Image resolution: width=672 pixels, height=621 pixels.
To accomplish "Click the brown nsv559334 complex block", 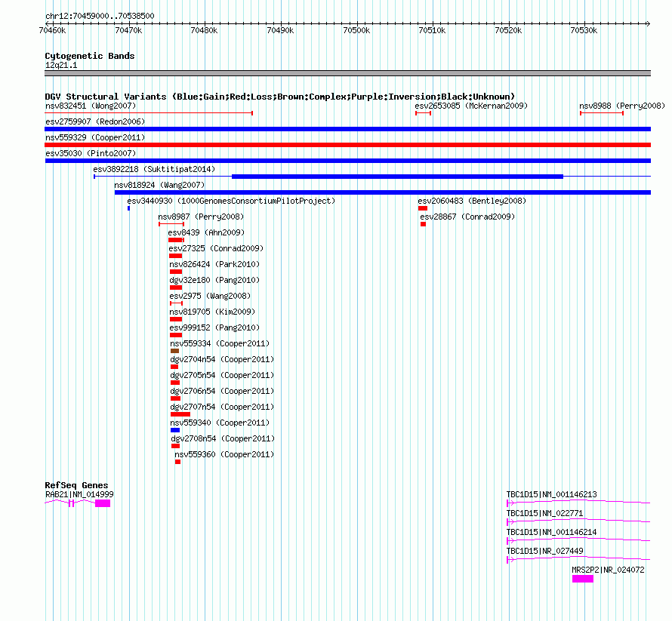I will click(x=174, y=351).
